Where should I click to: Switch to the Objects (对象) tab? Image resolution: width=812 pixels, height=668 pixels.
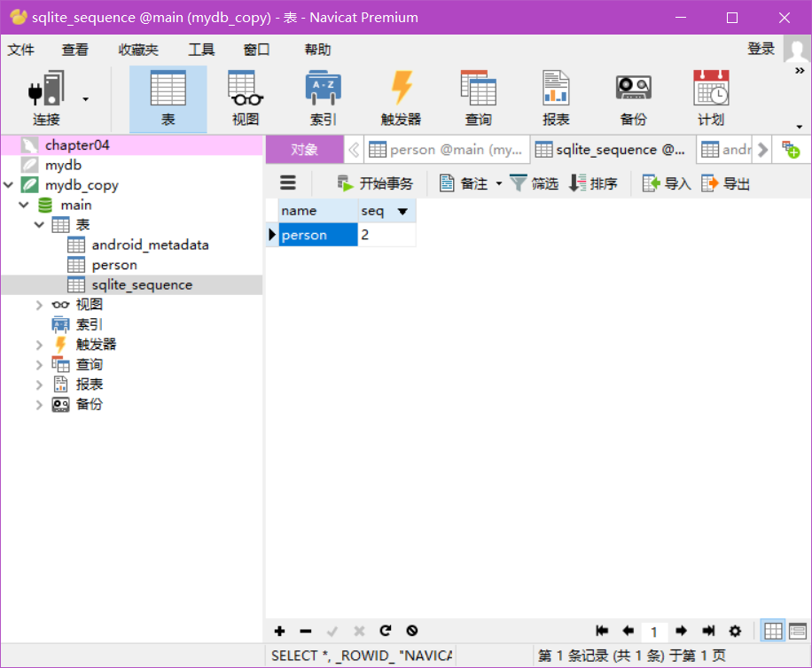[x=305, y=150]
